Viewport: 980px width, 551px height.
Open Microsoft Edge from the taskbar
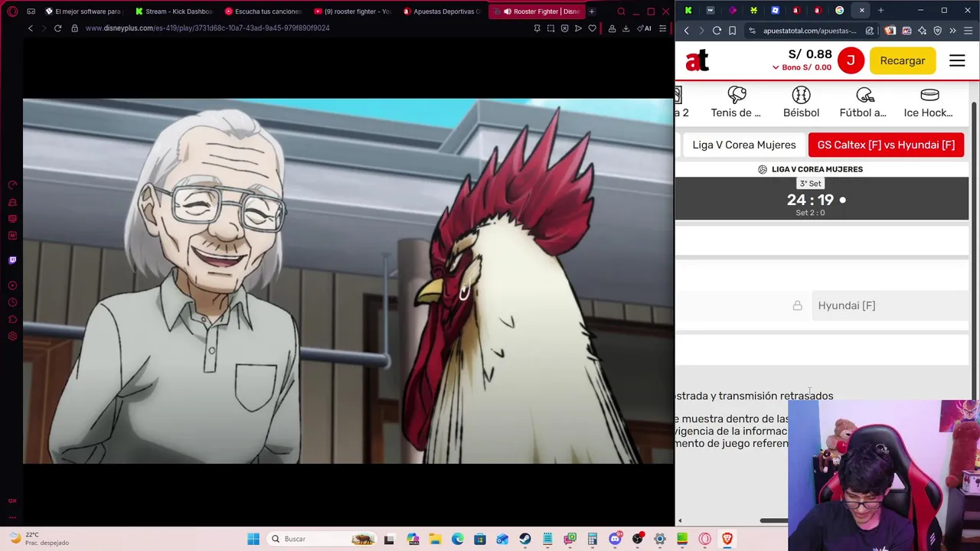[457, 539]
